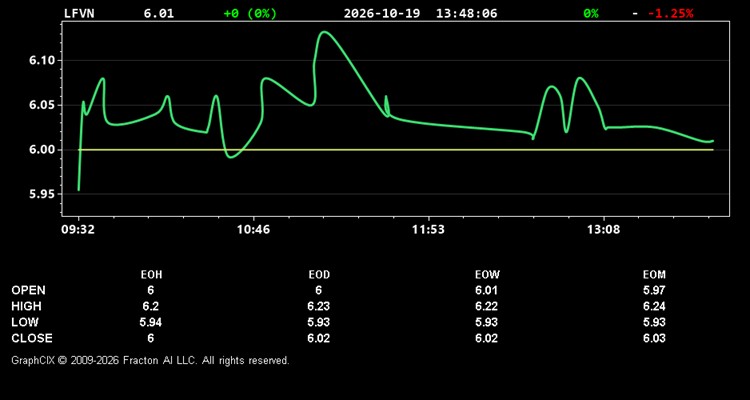Click the EOM HIGH value 6.24

pyautogui.click(x=654, y=306)
